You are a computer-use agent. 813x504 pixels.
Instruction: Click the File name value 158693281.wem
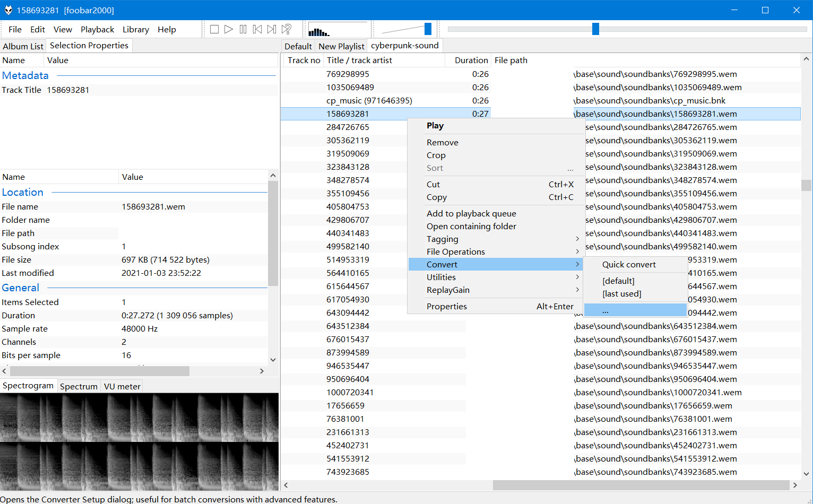pyautogui.click(x=153, y=206)
